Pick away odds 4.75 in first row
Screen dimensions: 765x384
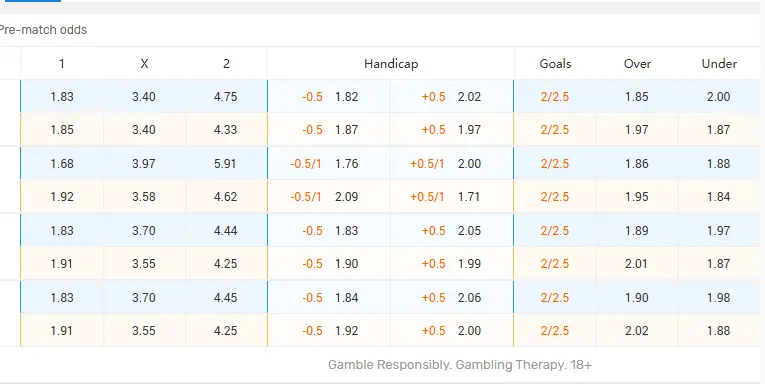coord(225,97)
